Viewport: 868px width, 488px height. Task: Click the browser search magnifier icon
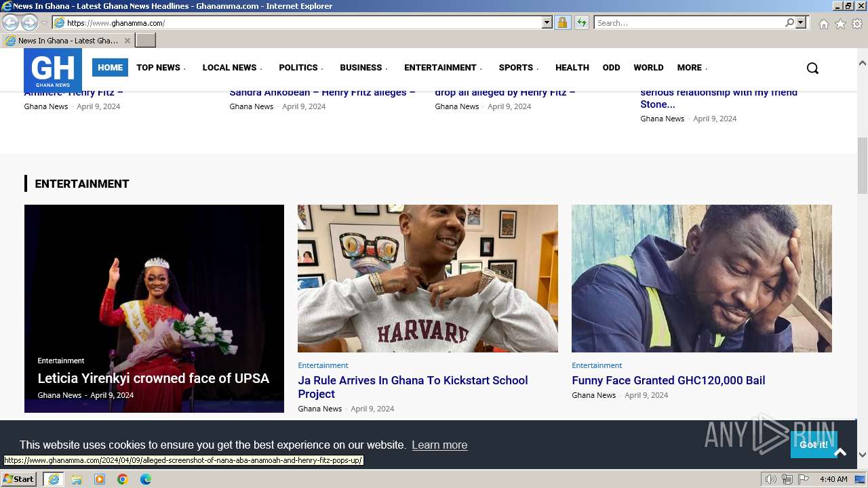(789, 22)
